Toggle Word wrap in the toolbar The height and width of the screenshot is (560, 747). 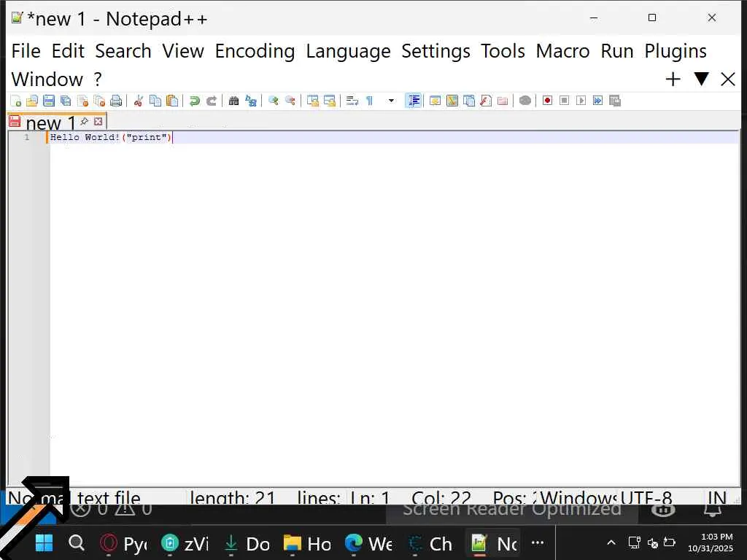click(352, 101)
